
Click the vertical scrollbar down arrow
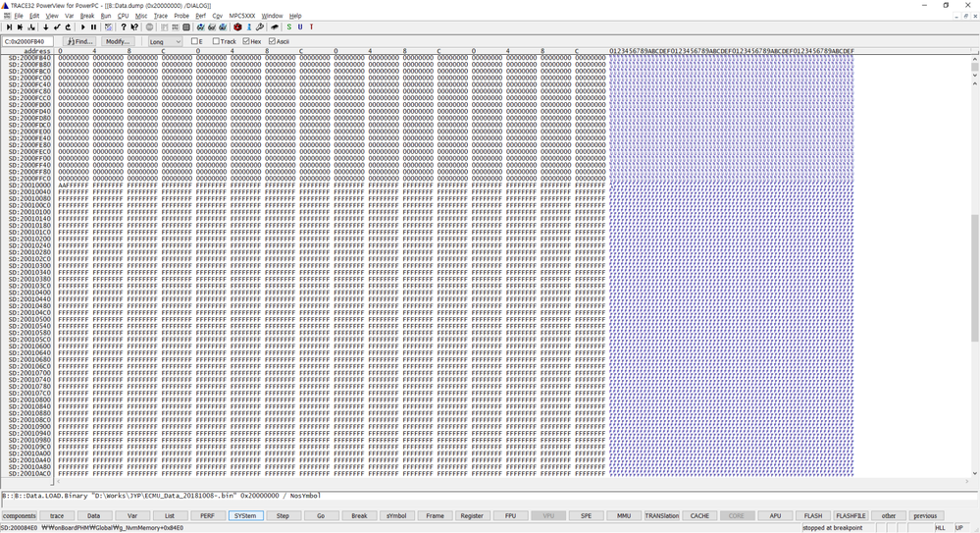pyautogui.click(x=974, y=473)
